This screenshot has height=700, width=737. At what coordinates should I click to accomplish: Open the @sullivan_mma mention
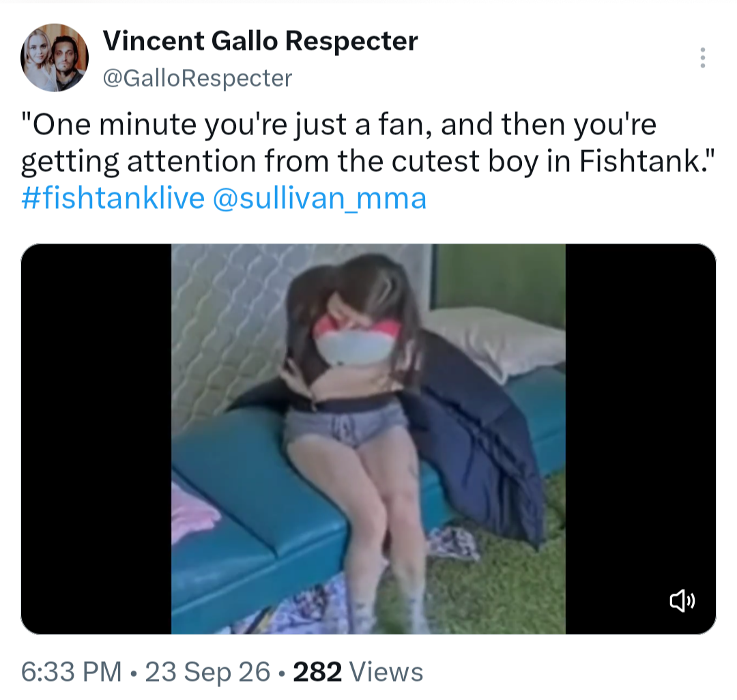click(319, 198)
